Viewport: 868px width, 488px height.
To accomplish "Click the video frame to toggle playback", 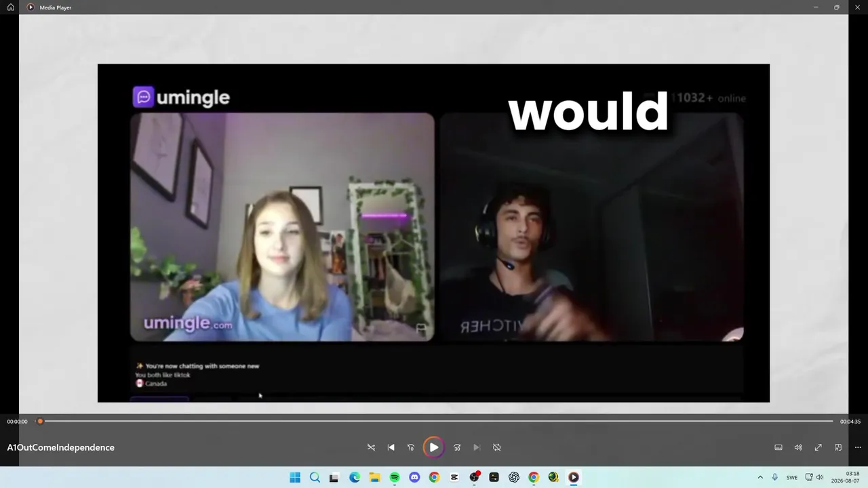I will tap(434, 233).
